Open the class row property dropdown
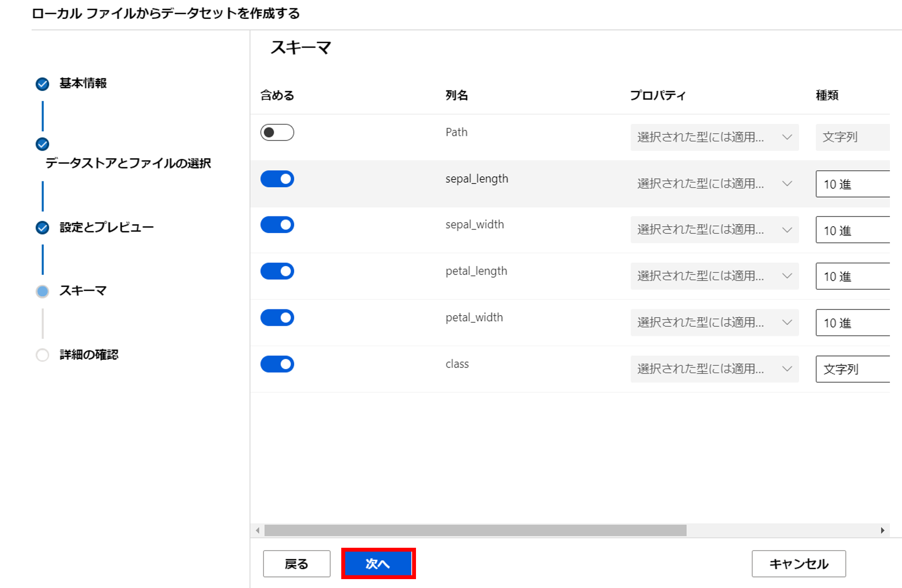The image size is (902, 588). click(x=714, y=369)
